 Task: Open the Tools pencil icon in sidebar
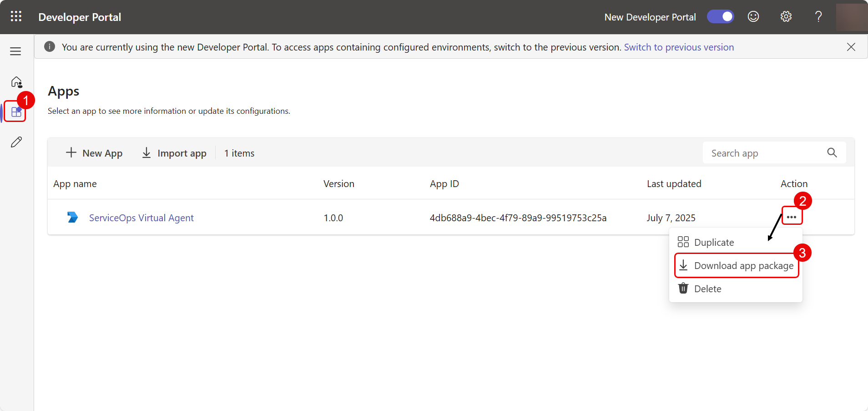[x=16, y=142]
